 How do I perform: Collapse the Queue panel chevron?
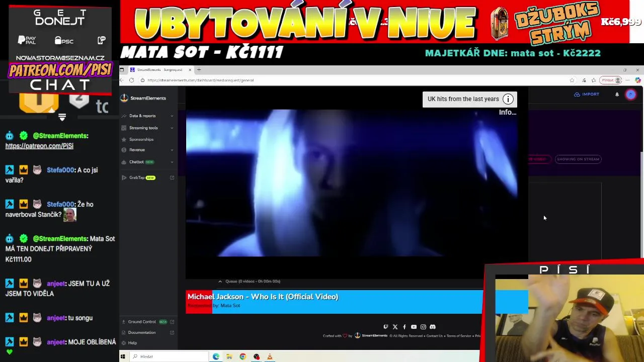(220, 282)
